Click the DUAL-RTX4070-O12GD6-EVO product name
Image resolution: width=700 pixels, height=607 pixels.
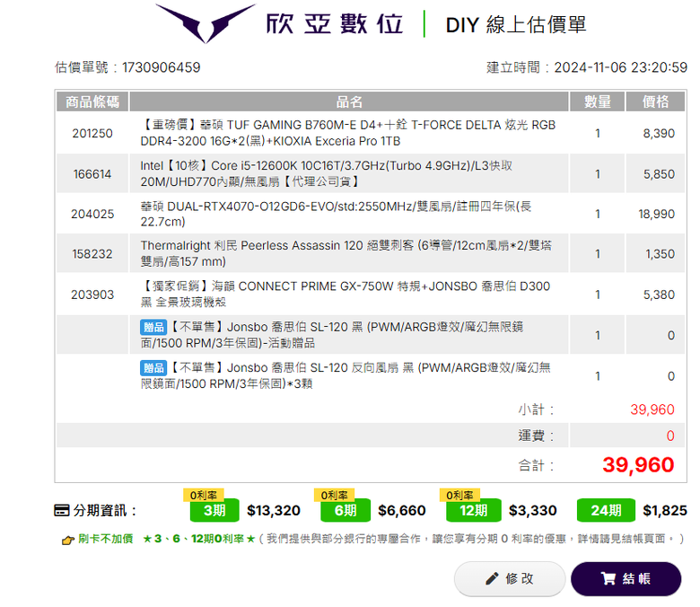click(x=336, y=214)
